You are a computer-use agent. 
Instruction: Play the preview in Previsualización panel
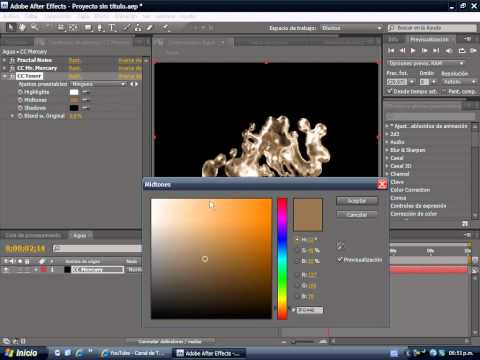click(413, 51)
